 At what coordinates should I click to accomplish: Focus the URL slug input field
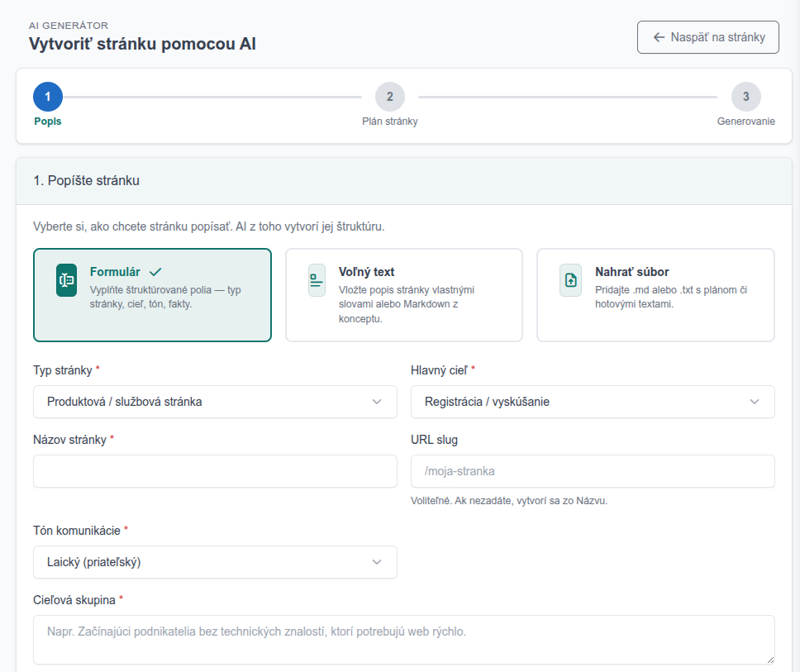(x=593, y=471)
